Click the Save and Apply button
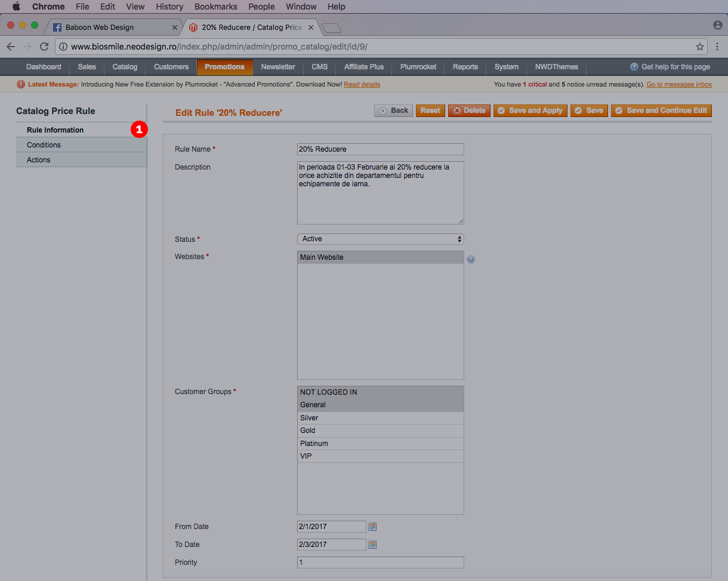The image size is (728, 581). (x=530, y=110)
